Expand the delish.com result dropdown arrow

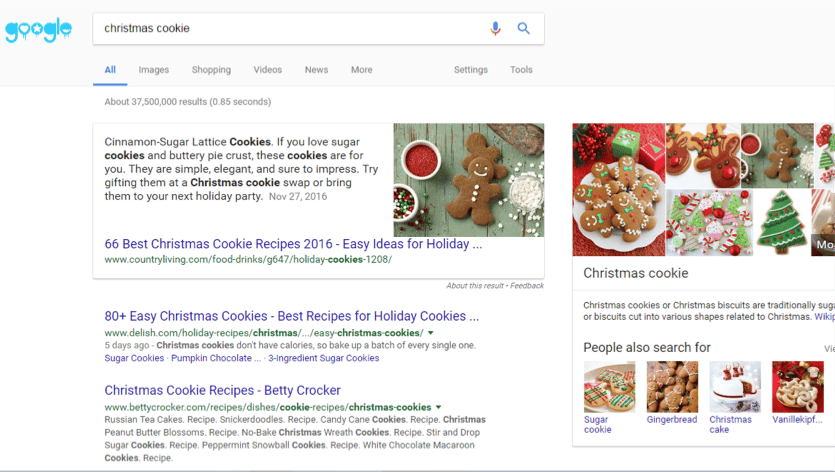point(431,333)
